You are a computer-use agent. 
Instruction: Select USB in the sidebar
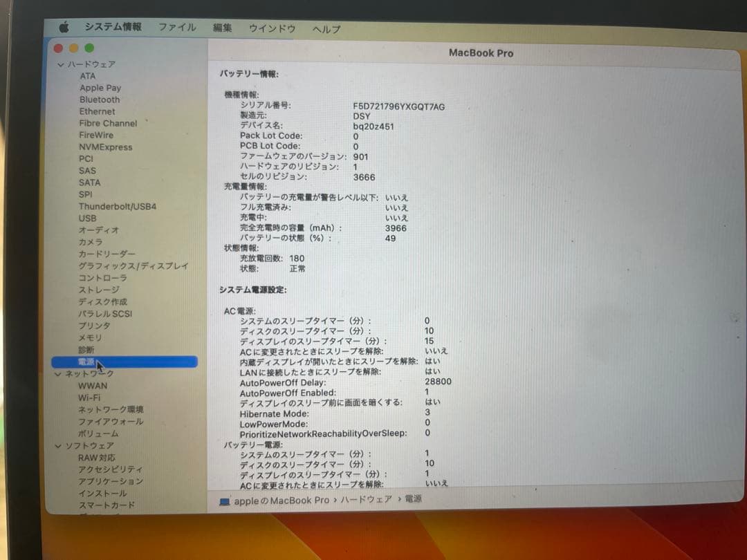click(x=88, y=218)
